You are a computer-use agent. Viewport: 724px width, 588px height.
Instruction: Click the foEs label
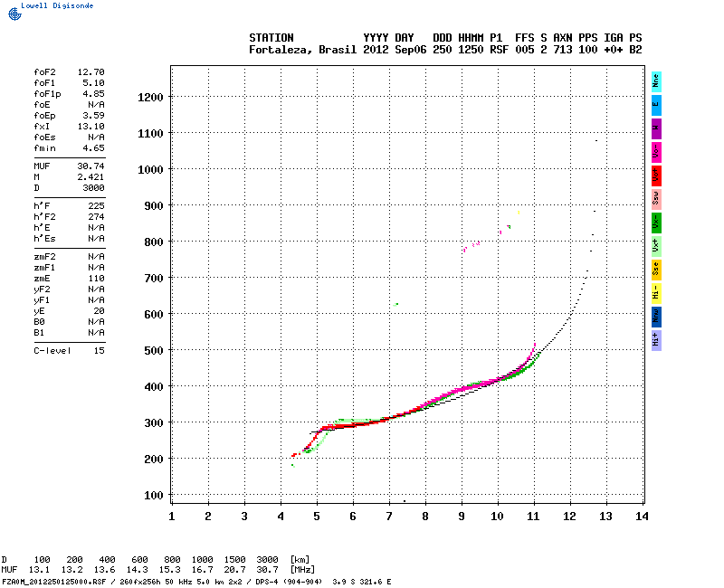(44, 138)
